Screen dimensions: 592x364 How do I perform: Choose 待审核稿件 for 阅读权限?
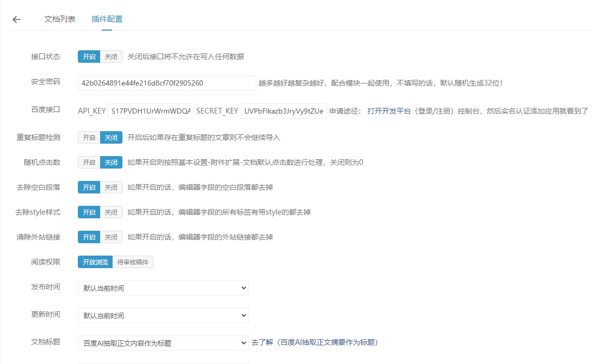point(133,262)
